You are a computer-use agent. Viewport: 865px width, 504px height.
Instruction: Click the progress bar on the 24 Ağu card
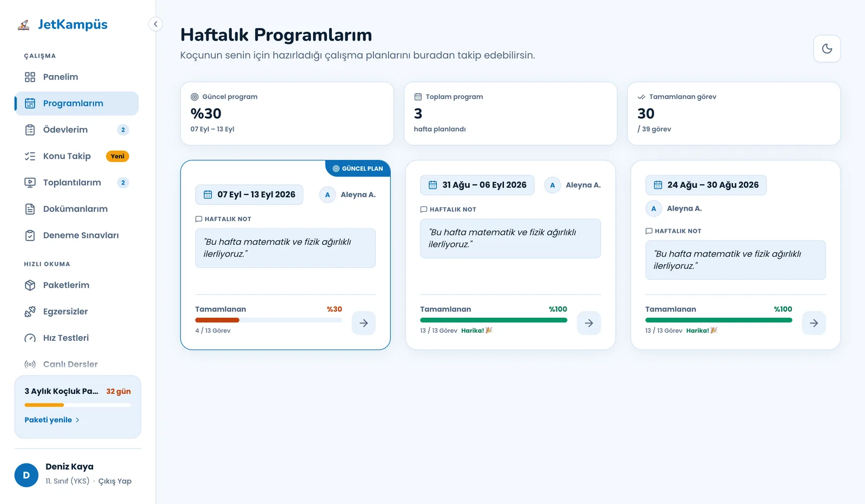click(718, 320)
